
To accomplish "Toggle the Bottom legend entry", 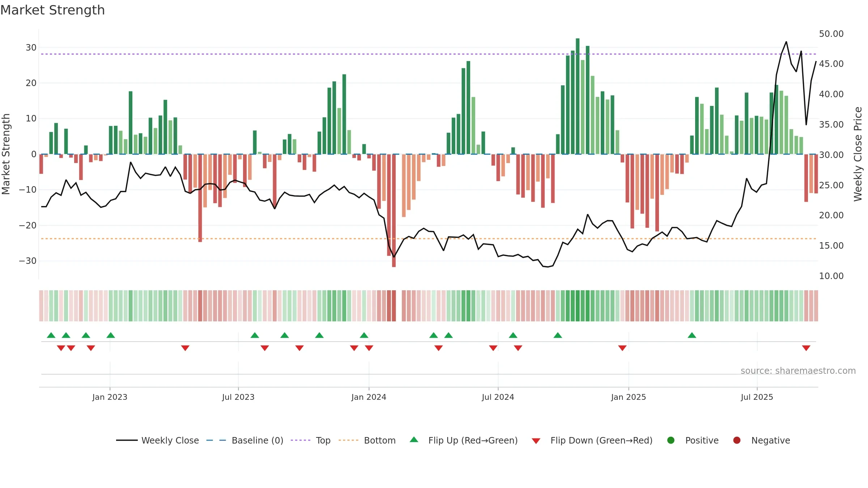I will (367, 440).
